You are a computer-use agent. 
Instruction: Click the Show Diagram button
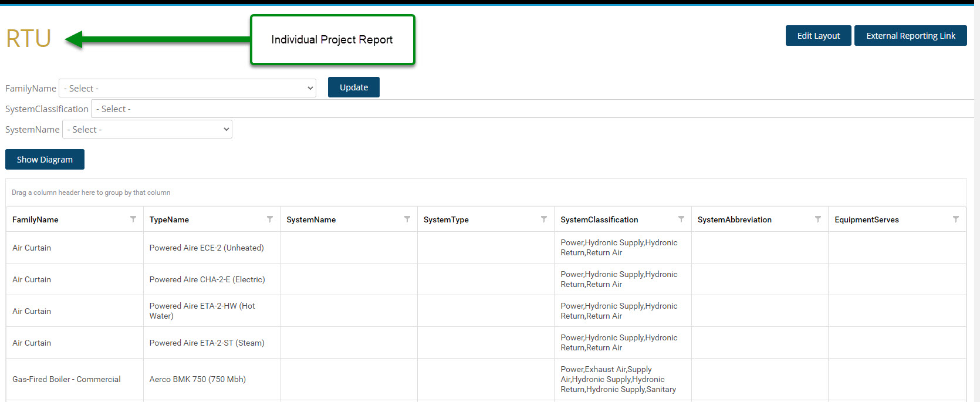pyautogui.click(x=45, y=160)
